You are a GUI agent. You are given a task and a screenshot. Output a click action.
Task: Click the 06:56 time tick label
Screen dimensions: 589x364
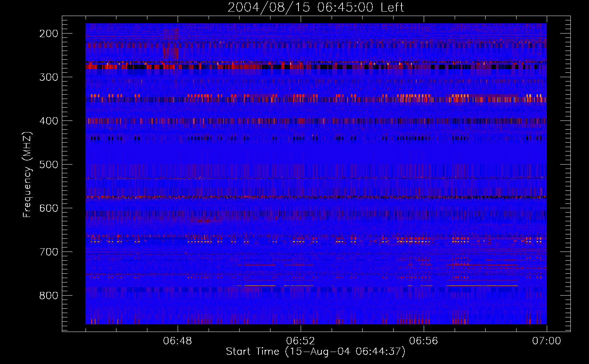(x=424, y=341)
